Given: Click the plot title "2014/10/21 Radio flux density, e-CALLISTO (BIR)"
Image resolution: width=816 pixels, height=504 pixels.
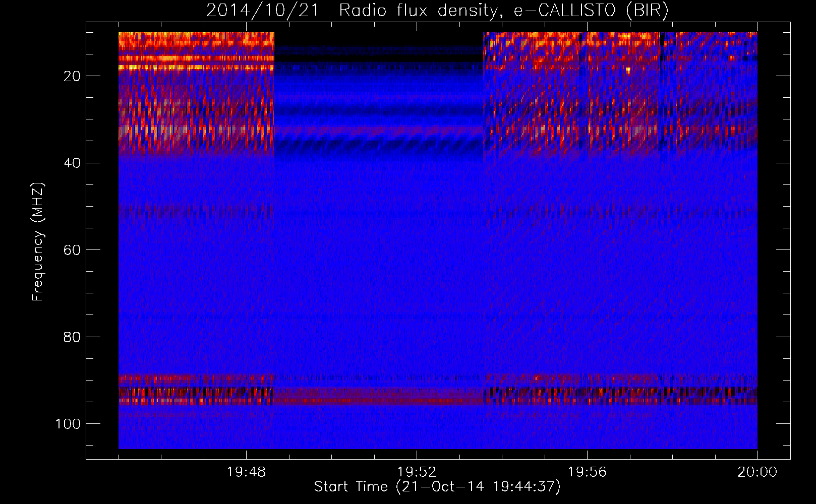Looking at the screenshot, I should (437, 11).
